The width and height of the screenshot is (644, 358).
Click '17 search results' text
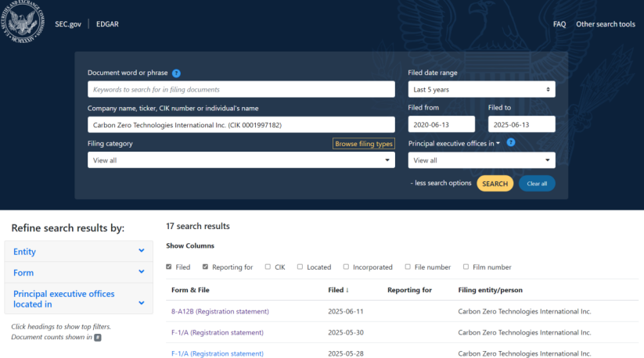tap(197, 226)
